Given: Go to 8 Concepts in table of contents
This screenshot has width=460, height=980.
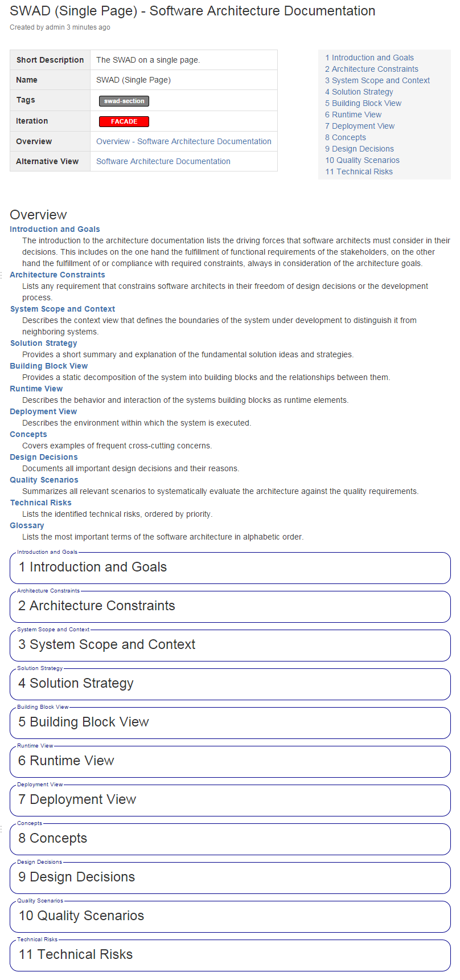Looking at the screenshot, I should coord(346,137).
